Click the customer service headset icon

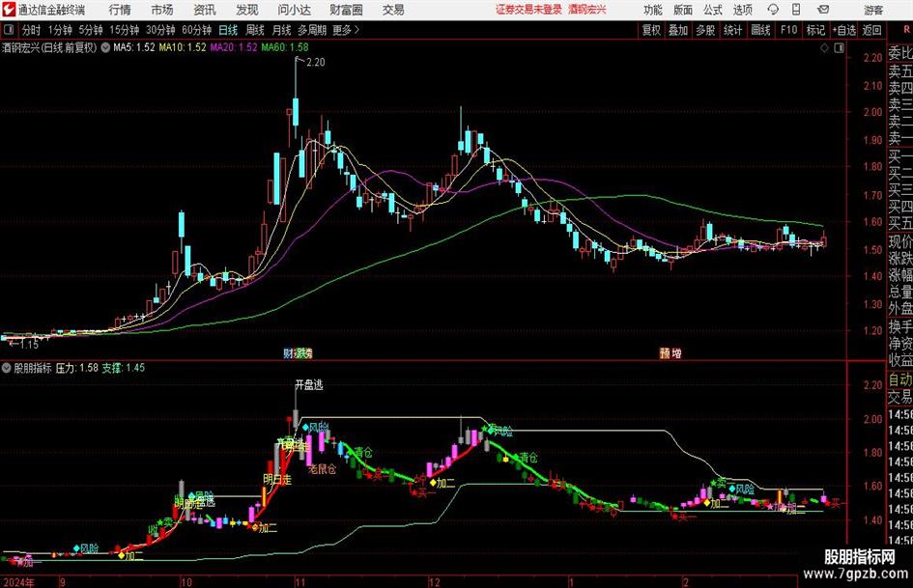click(x=773, y=10)
